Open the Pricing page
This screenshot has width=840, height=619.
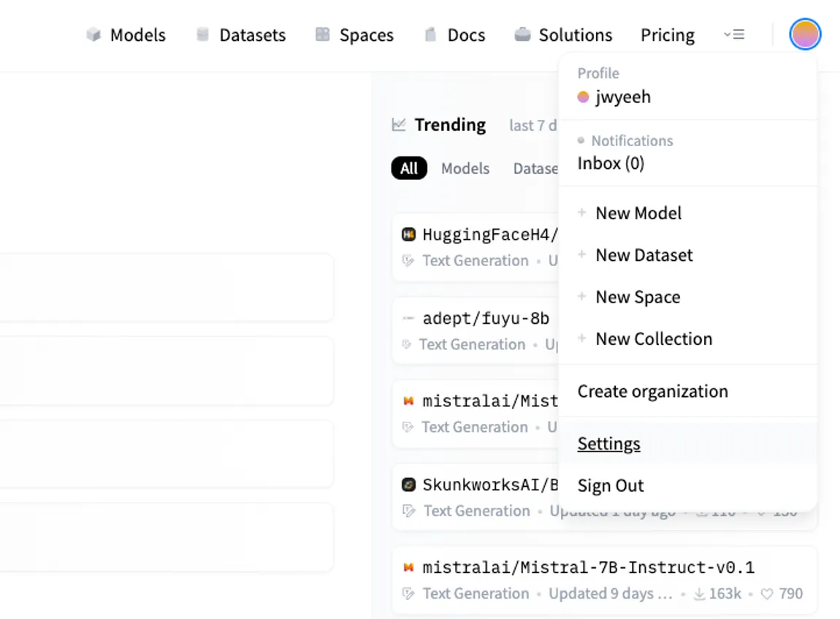[667, 35]
